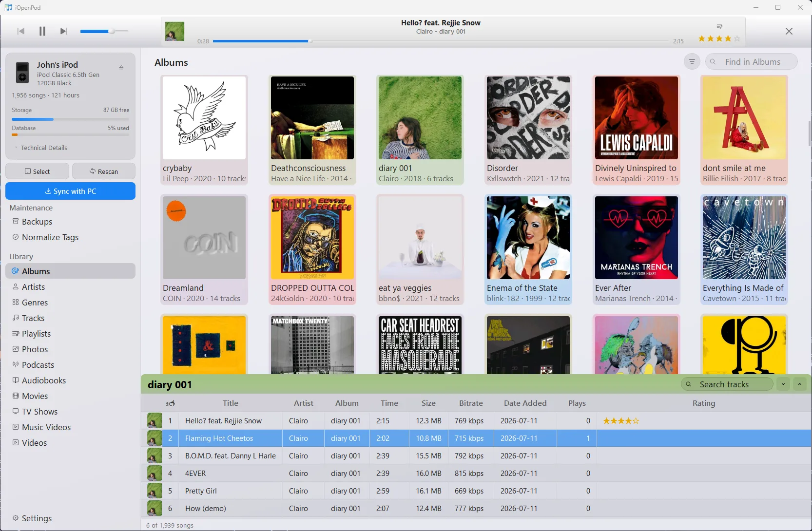Sort tracks by Date Added
Screen dimensions: 812x531
[x=525, y=403]
